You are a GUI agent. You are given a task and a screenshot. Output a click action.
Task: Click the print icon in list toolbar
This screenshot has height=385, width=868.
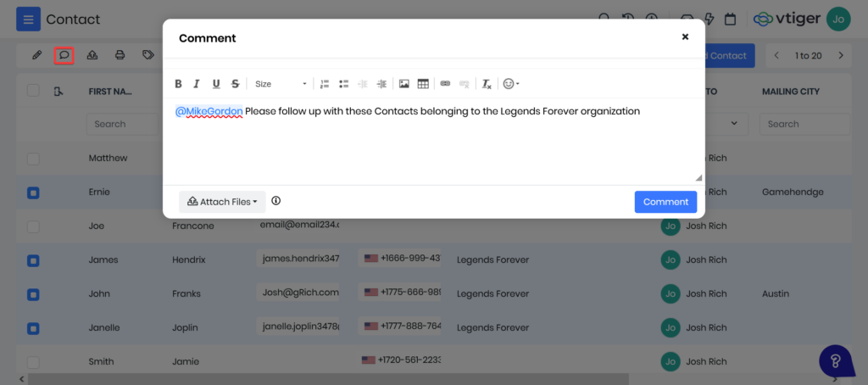tap(120, 55)
